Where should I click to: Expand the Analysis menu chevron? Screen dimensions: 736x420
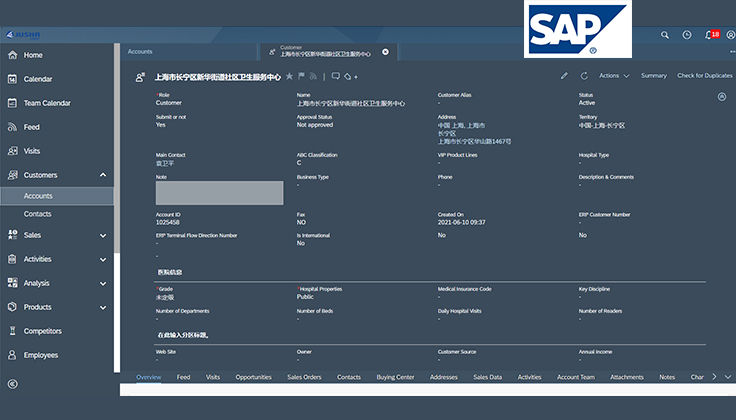(103, 283)
